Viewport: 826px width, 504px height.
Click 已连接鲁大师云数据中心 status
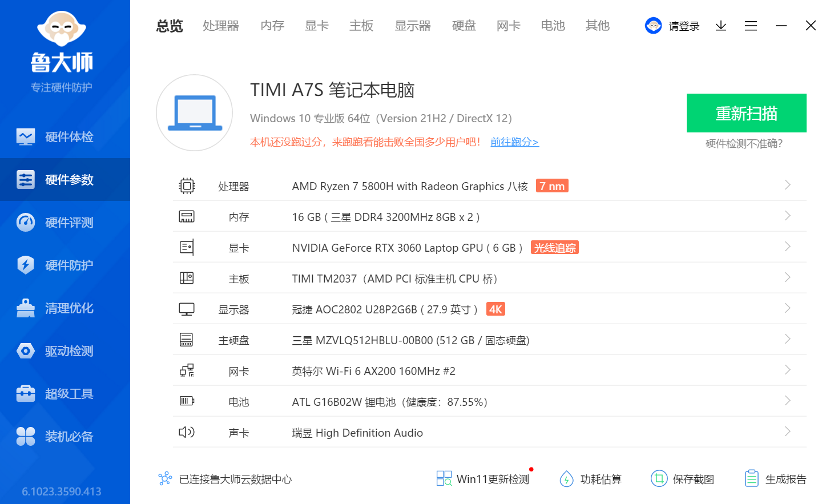(225, 479)
